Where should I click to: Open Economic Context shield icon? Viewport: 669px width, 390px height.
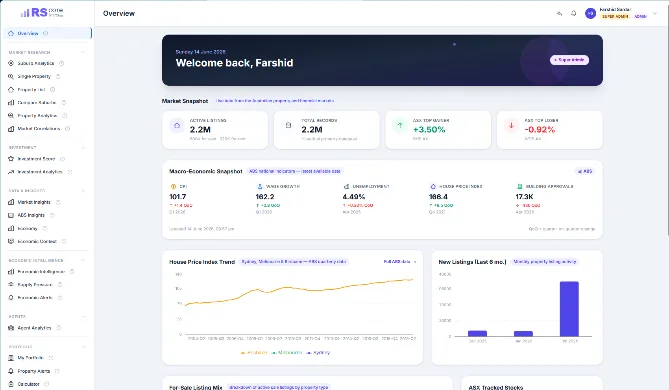pyautogui.click(x=11, y=241)
